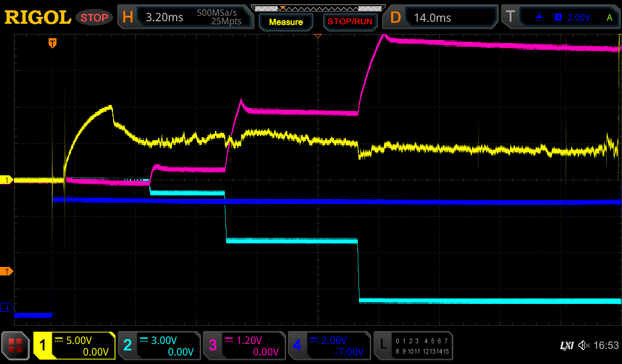Click the LXI network status icon
Image resolution: width=622 pixels, height=364 pixels.
tap(566, 346)
